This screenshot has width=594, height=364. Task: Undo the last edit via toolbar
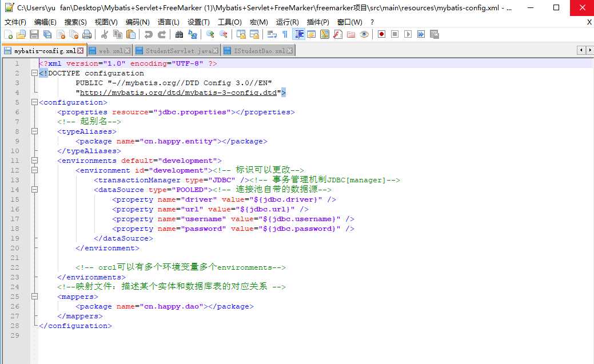click(148, 34)
